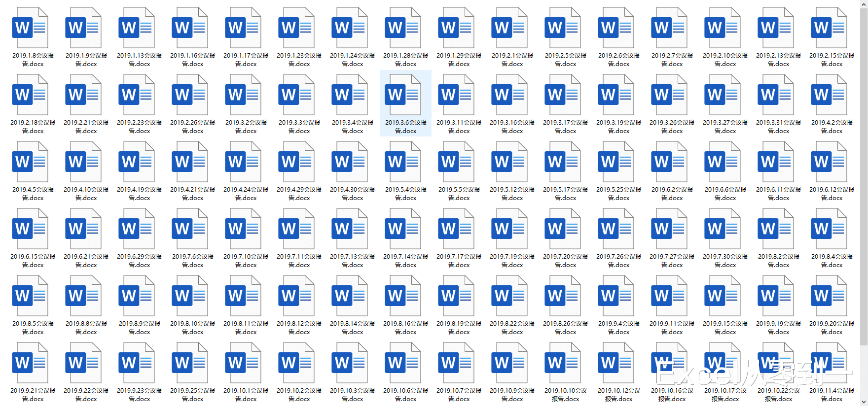Image resolution: width=868 pixels, height=406 pixels.
Task: Pick the Word icon above 2019.1.24会议报告.docx
Action: (350, 28)
